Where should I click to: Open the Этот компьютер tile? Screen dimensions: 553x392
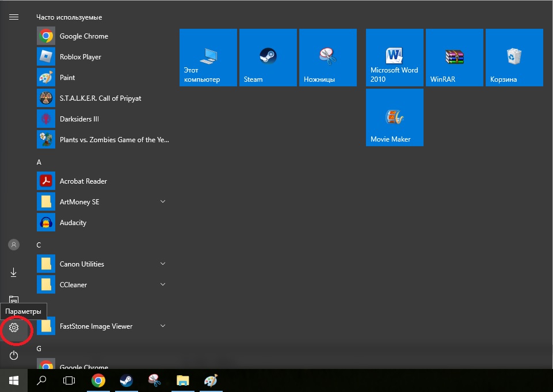(208, 58)
